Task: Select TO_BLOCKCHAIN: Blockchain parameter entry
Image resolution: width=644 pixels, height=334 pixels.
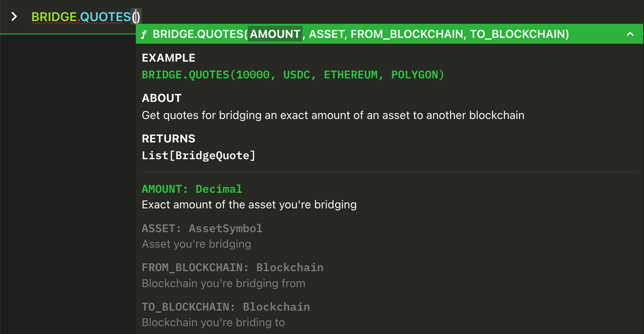Action: pyautogui.click(x=226, y=307)
